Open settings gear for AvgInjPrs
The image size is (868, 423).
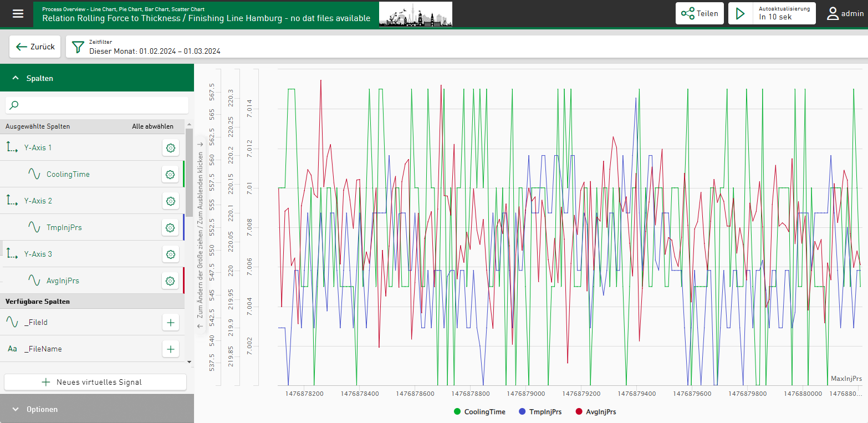[x=170, y=281]
